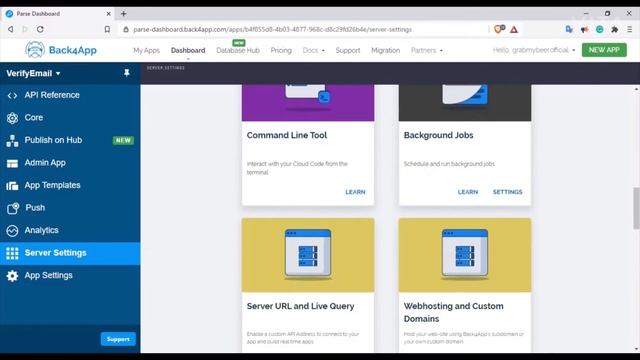This screenshot has width=640, height=360.
Task: Select the Dashboard navigation item
Action: [188, 50]
